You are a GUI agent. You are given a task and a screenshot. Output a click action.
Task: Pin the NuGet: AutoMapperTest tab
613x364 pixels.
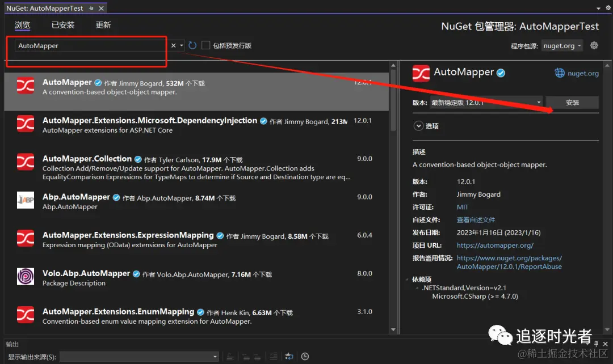point(91,8)
